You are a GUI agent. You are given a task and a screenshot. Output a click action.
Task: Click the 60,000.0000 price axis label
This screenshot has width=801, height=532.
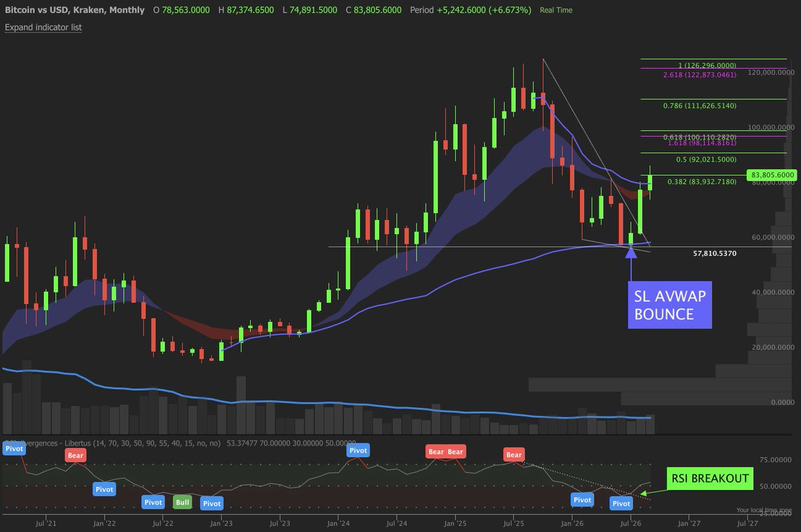(x=774, y=237)
